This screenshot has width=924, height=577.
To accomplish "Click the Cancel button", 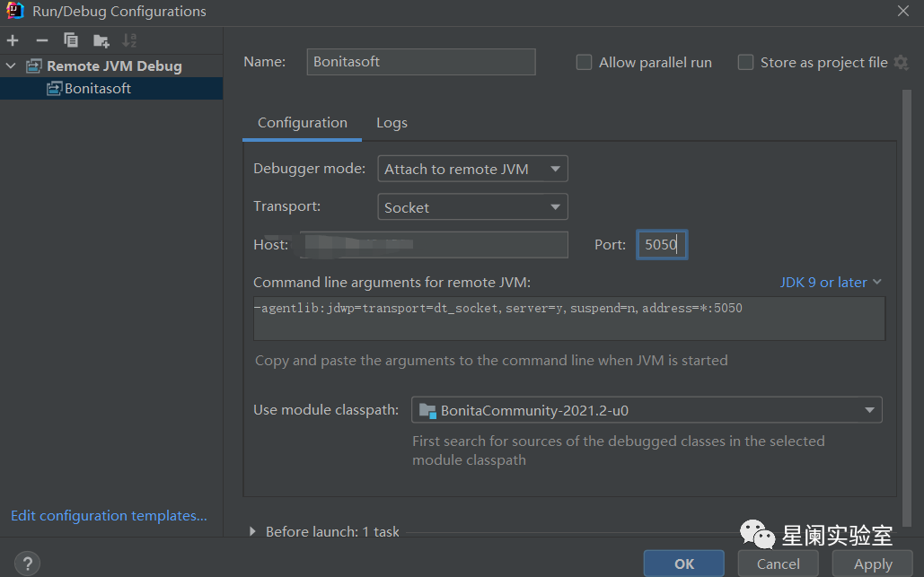I will click(x=778, y=564).
